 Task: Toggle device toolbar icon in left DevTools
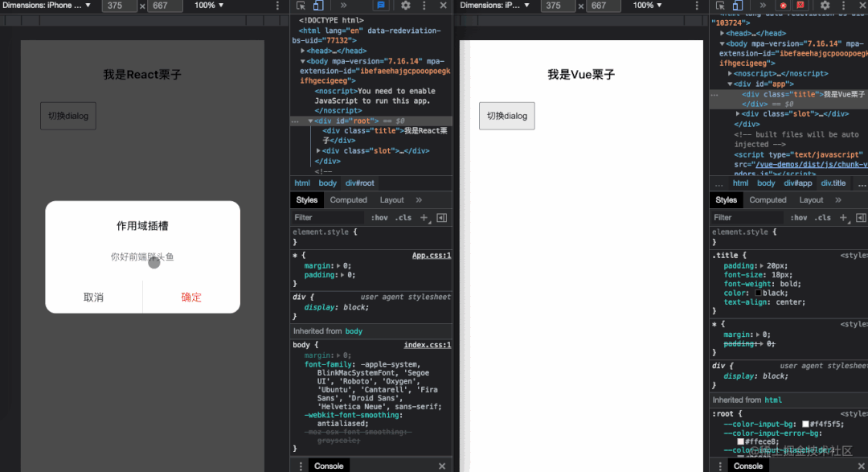[318, 6]
